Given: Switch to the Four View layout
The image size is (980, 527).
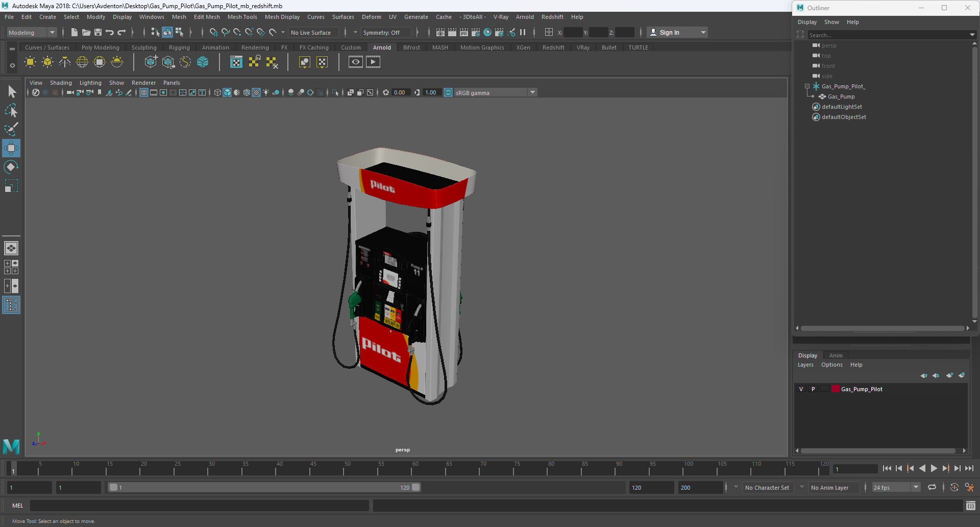Looking at the screenshot, I should coord(11,267).
